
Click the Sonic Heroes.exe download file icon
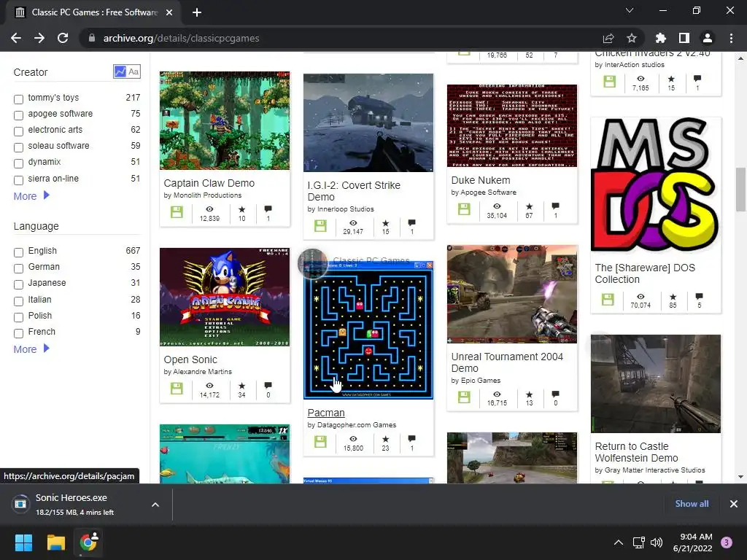[20, 504]
